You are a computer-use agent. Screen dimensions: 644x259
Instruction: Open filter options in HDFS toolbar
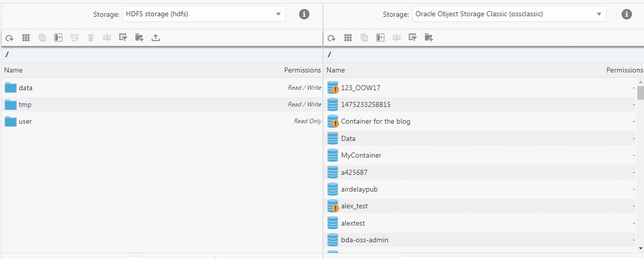(123, 38)
